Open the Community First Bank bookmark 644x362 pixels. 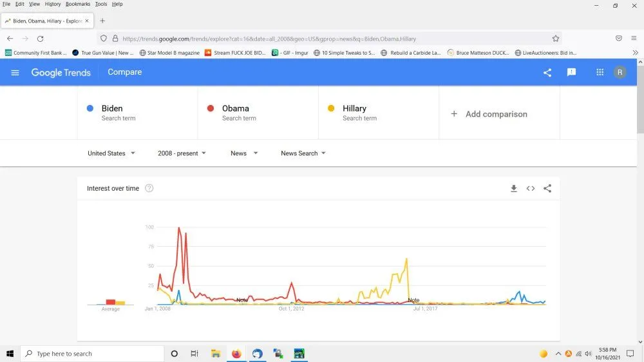tap(35, 53)
